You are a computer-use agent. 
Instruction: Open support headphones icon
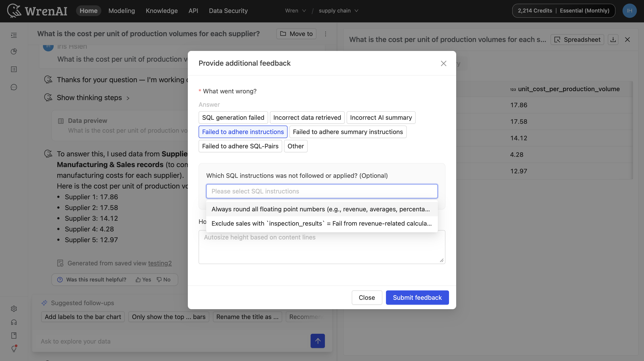(x=14, y=322)
